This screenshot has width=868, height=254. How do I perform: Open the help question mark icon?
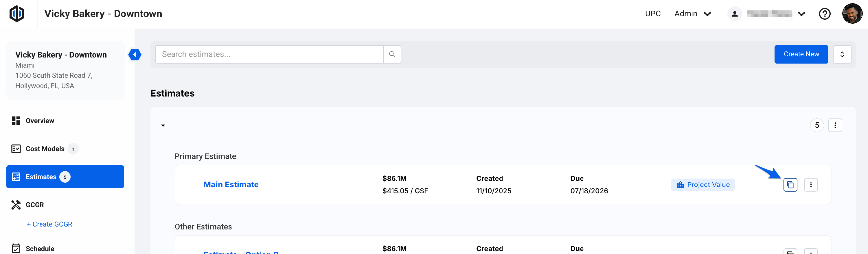tap(825, 14)
